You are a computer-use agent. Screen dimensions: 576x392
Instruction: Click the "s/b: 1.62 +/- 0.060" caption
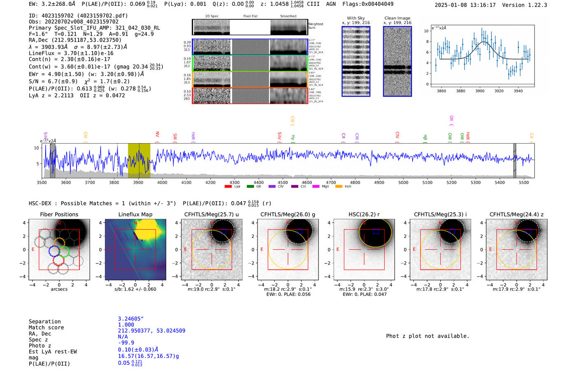(135, 289)
